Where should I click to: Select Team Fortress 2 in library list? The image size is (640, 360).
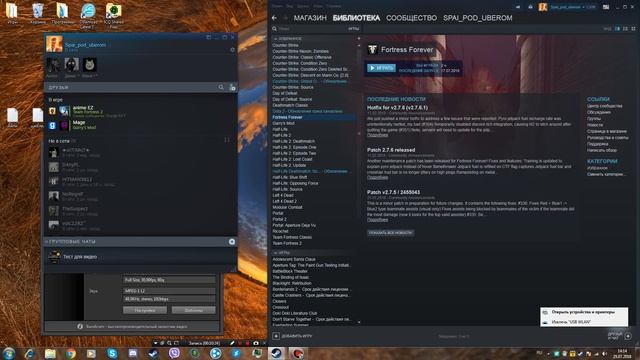pos(287,243)
